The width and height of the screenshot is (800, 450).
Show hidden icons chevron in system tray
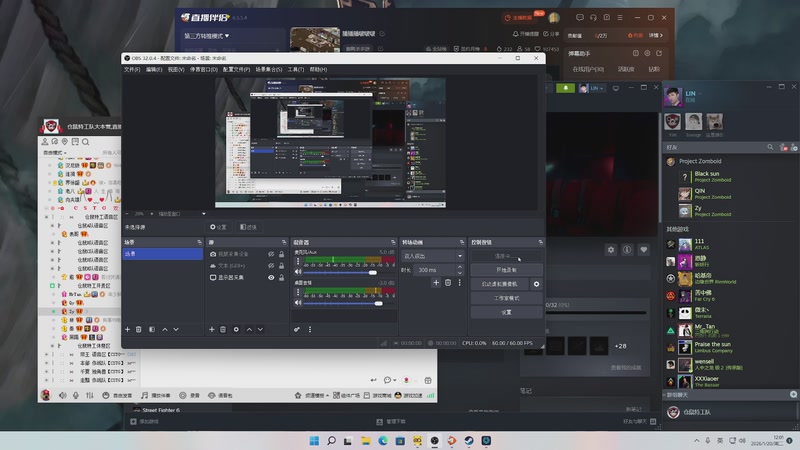[696, 440]
